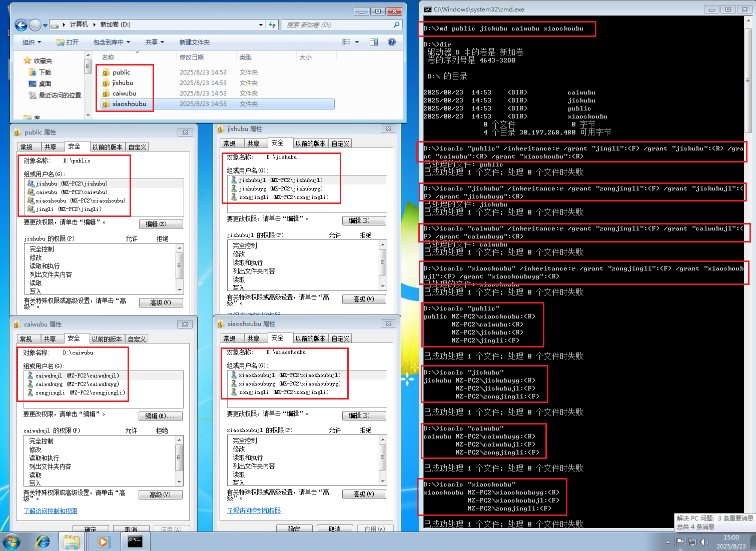756x551 pixels.
Task: Click the 大小 column header
Action: click(x=316, y=57)
